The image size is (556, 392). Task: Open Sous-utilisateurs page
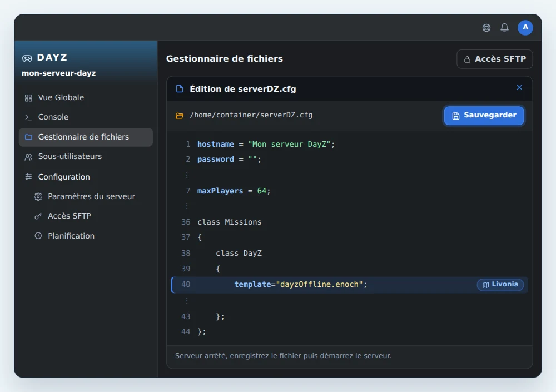coord(86,156)
